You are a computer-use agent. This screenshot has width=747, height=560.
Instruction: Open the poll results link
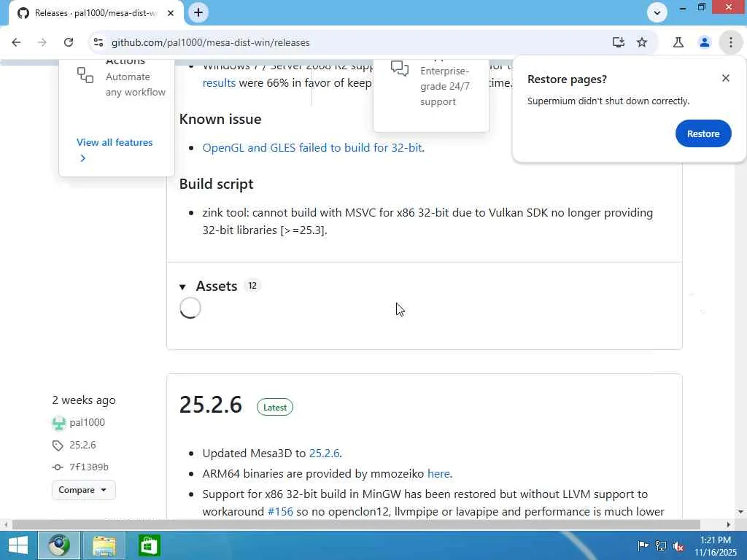coord(219,83)
